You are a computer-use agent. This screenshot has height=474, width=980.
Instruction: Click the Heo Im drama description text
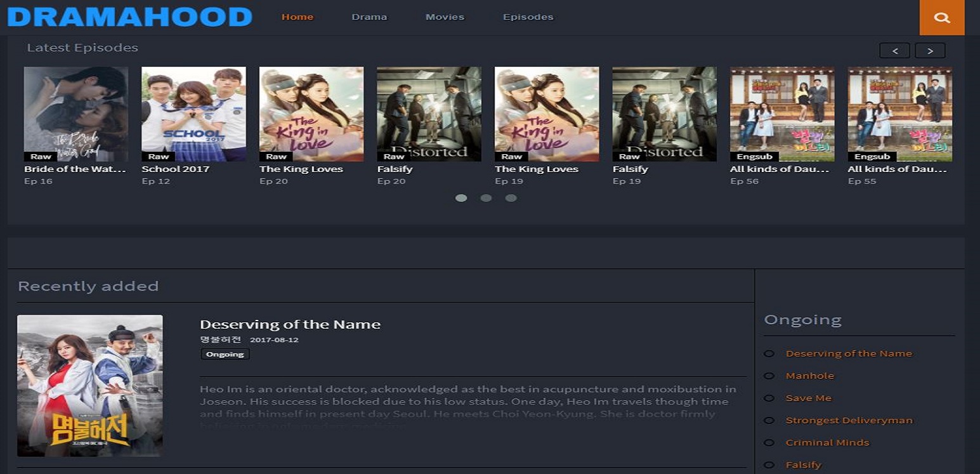(x=468, y=407)
